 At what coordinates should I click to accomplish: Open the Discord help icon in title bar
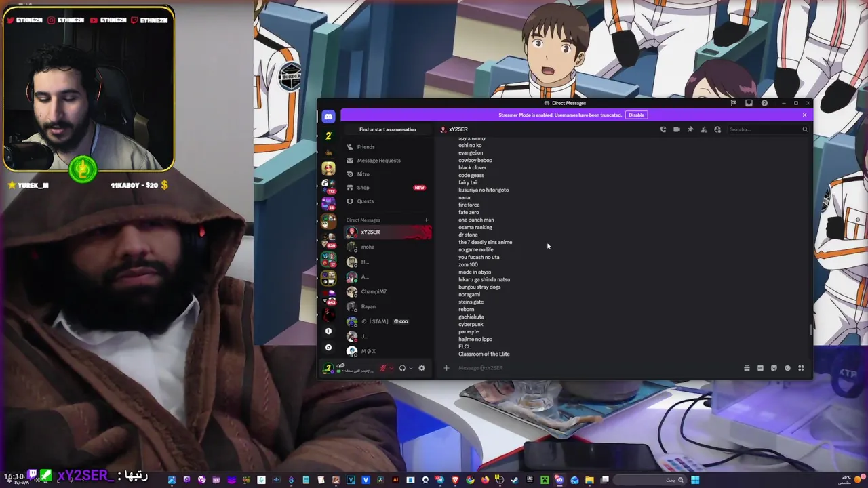coord(764,103)
